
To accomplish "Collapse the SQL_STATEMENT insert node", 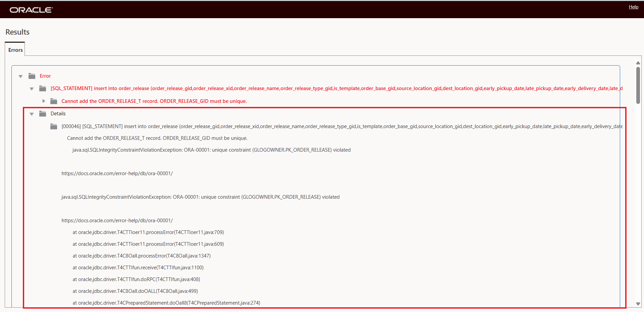I will 32,88.
